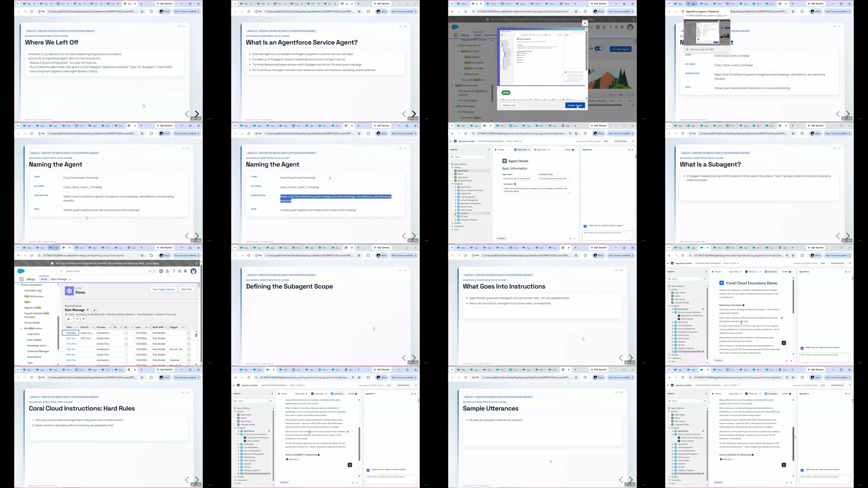Collapse the Einstein Generative AI tree node
Viewport: 868px width, 488px height.
455,46
